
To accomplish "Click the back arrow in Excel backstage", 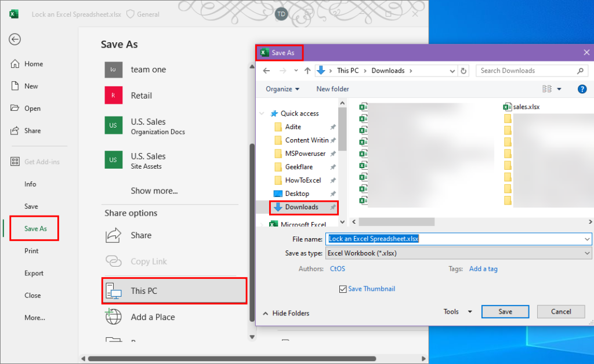I will [15, 39].
